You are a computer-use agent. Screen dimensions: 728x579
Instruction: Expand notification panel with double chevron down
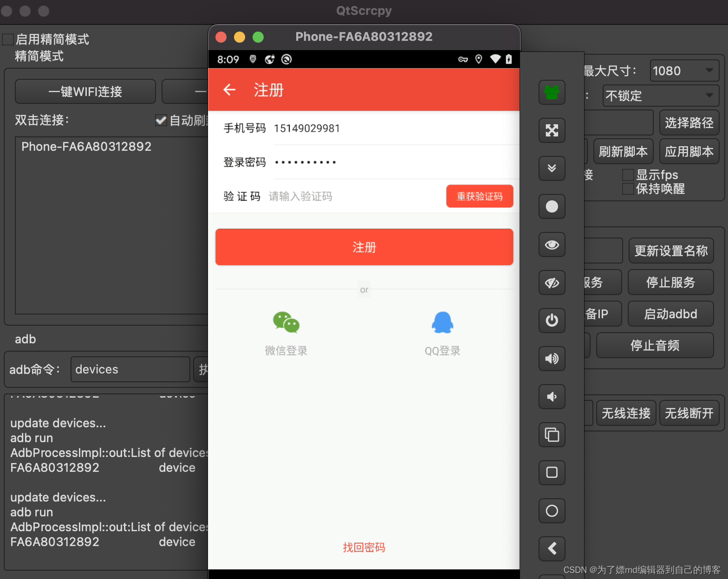coord(552,168)
